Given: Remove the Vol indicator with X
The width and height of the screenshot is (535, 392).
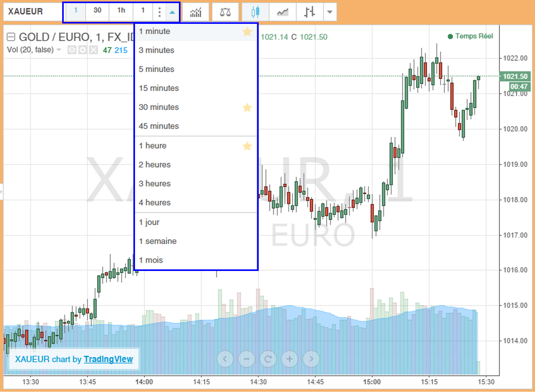Looking at the screenshot, I should (x=93, y=50).
